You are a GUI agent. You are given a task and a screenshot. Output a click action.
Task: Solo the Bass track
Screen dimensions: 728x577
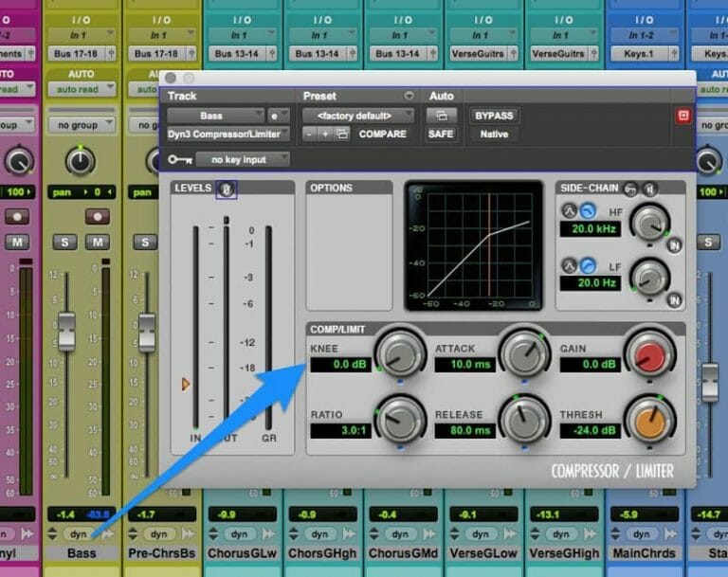tap(64, 242)
